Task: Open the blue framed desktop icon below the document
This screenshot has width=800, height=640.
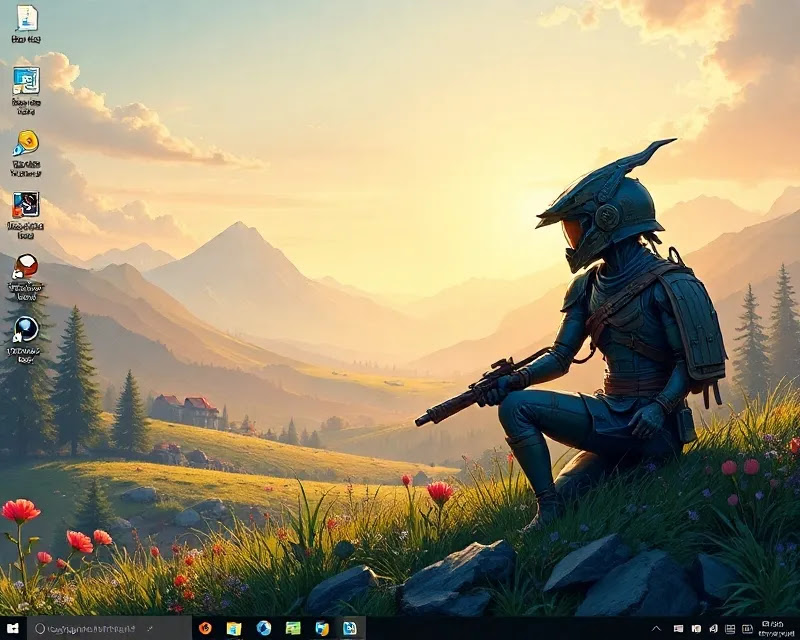Action: (x=26, y=80)
